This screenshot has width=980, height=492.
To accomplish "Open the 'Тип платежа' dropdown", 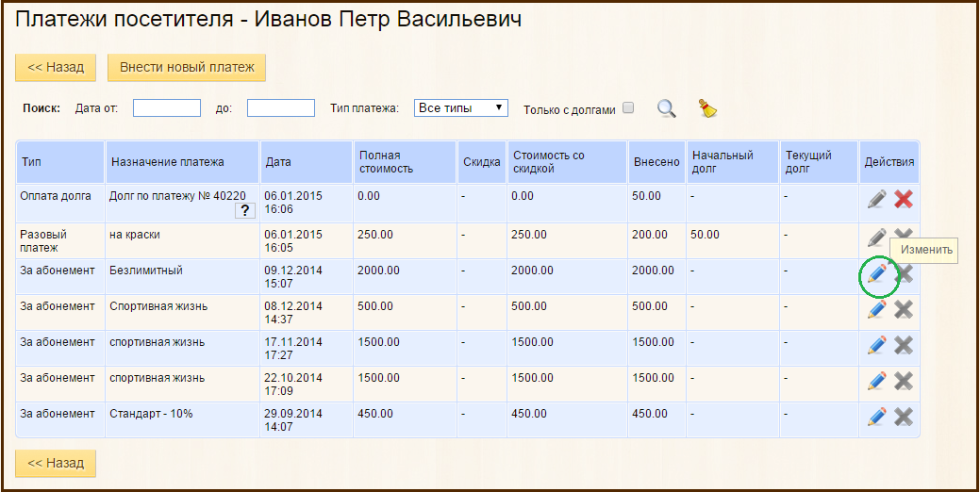I will (x=460, y=108).
